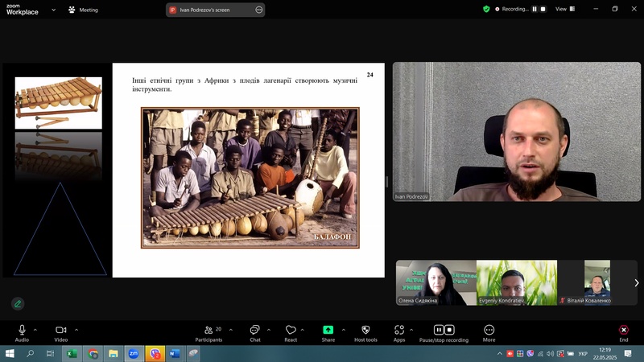This screenshot has height=362, width=644.
Task: Expand the Apps options arrow
Action: point(411,330)
